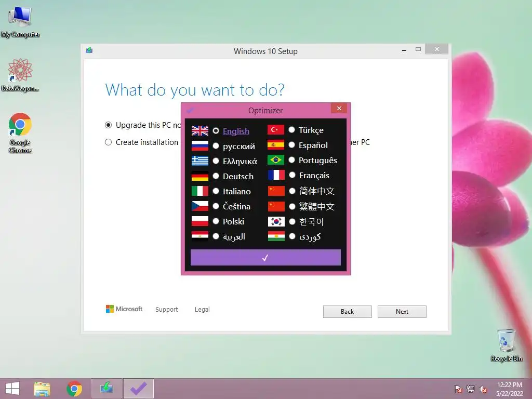Select the русский language radio button
The height and width of the screenshot is (399, 532).
216,146
